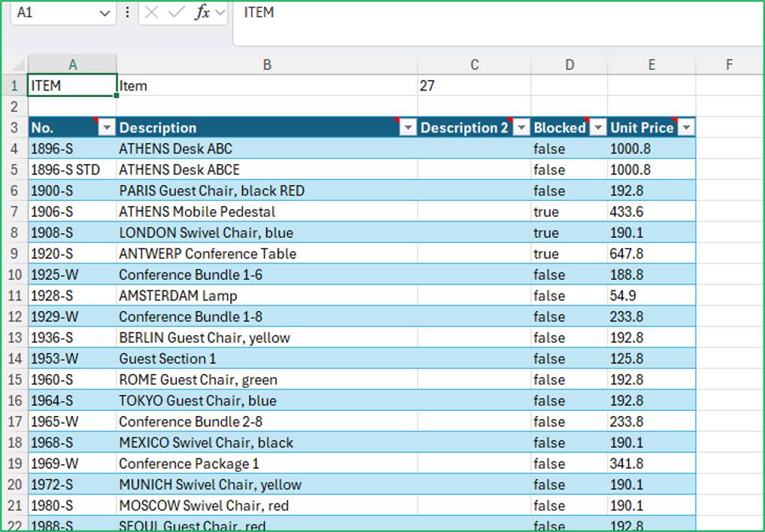The width and height of the screenshot is (765, 532).
Task: Select Conference Package 1 cell
Action: 267,464
